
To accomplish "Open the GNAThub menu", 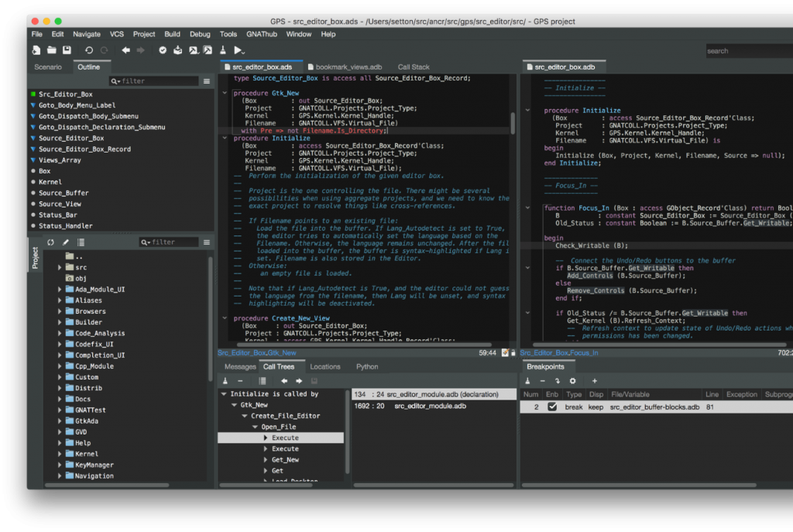I will pyautogui.click(x=261, y=34).
